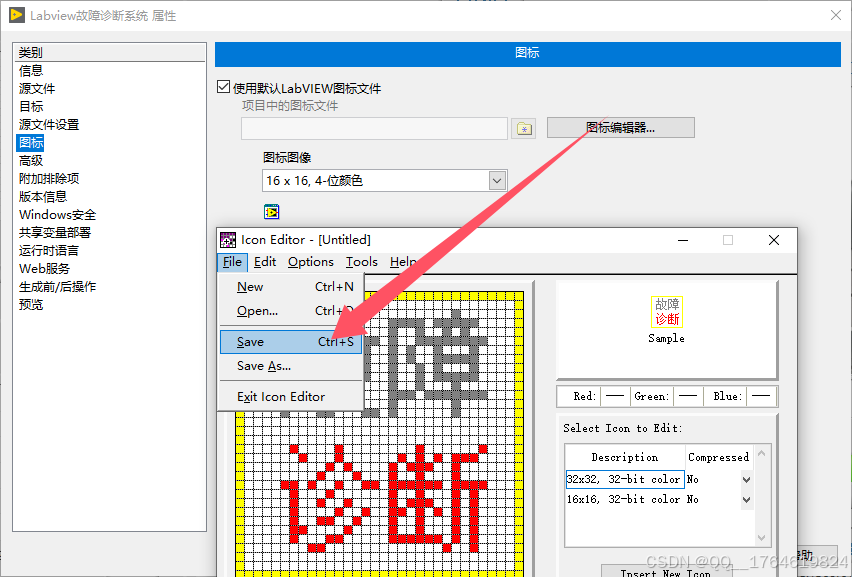Open the Options menu in Icon Editor
The image size is (852, 577).
[x=311, y=262]
